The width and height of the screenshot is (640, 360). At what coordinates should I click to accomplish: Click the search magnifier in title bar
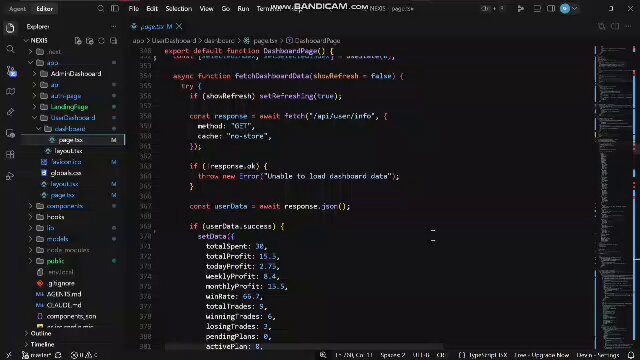[100, 8]
